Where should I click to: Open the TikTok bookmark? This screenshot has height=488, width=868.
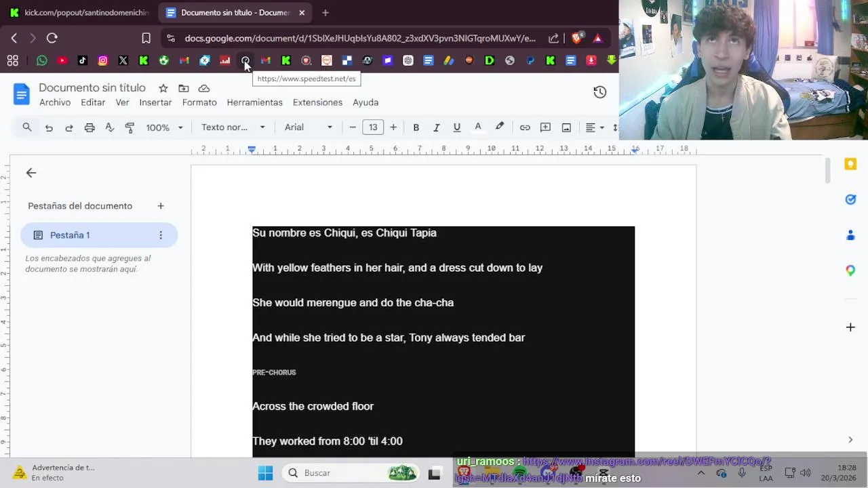(x=83, y=60)
